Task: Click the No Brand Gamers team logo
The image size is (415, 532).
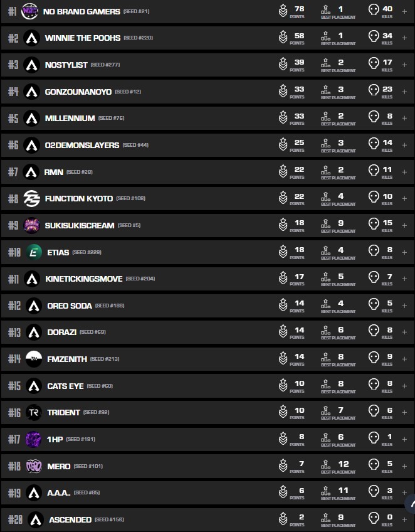Action: coord(29,11)
